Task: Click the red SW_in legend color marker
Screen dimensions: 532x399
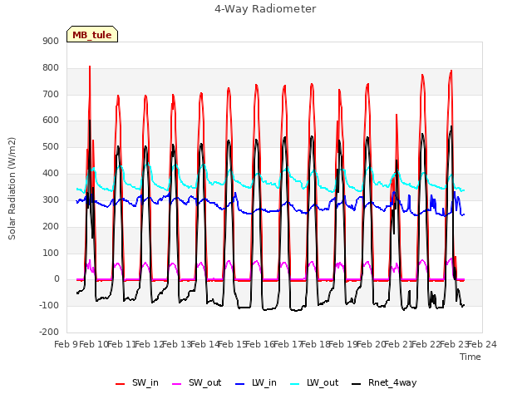Action: [x=120, y=384]
